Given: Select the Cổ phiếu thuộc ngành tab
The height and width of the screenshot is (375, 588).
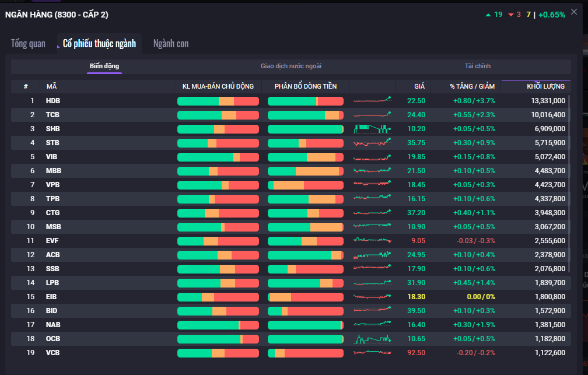Looking at the screenshot, I should 99,44.
